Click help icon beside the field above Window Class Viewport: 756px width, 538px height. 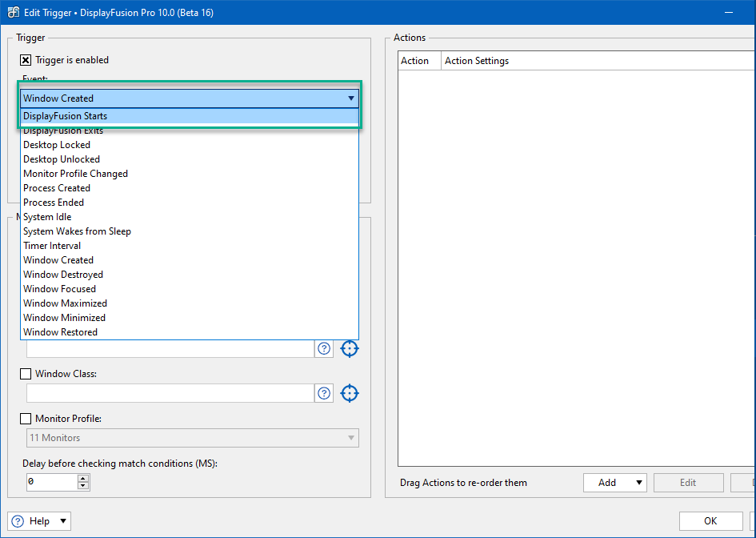324,348
